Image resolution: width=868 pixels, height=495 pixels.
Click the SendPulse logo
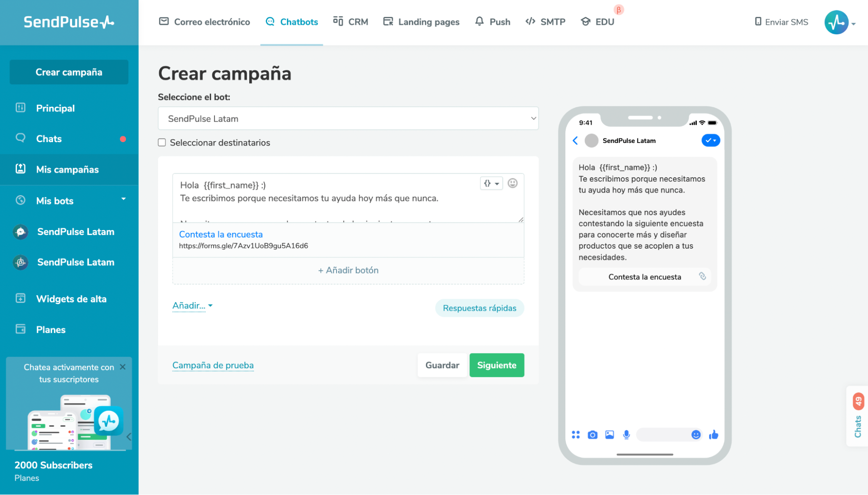click(x=69, y=22)
